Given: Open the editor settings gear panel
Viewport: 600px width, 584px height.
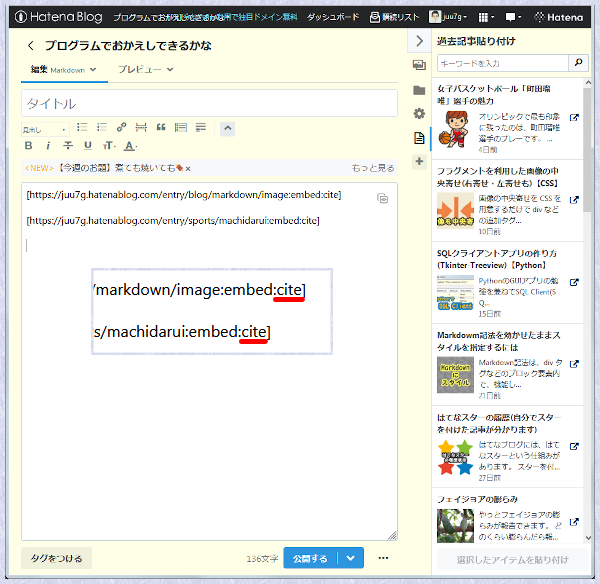Looking at the screenshot, I should 419,114.
